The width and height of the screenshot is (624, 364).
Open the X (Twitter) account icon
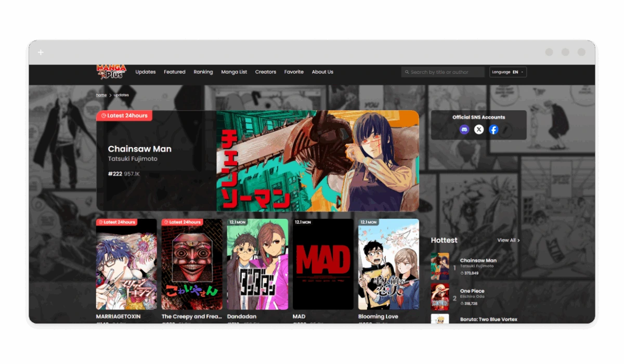point(479,129)
